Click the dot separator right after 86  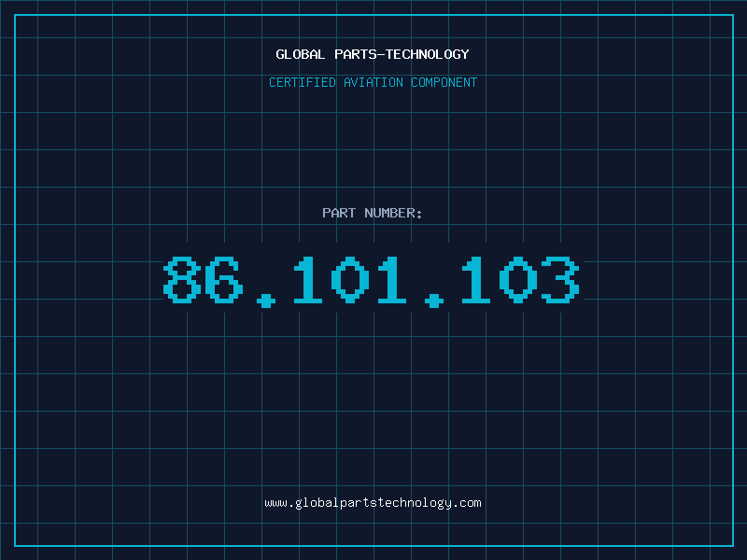[x=266, y=301]
